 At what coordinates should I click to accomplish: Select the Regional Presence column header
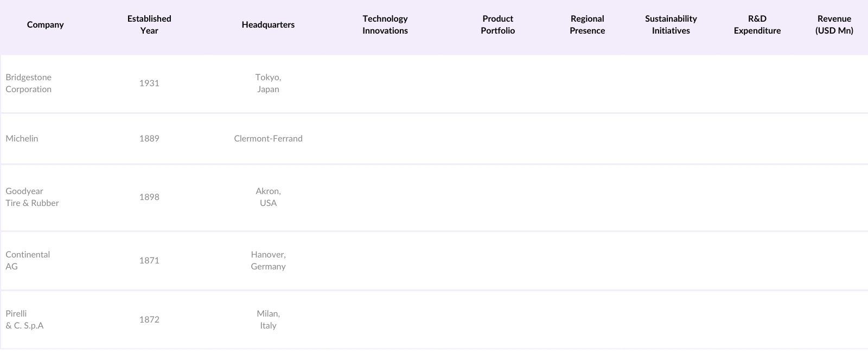click(x=587, y=25)
